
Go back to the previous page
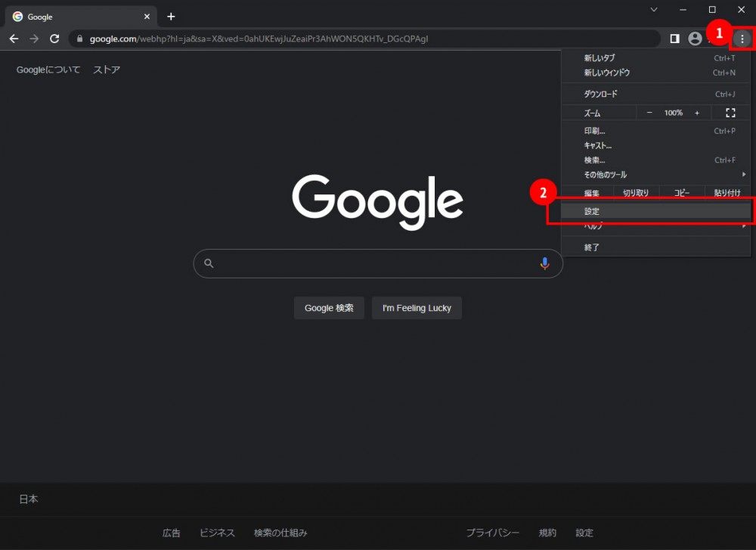pyautogui.click(x=14, y=39)
